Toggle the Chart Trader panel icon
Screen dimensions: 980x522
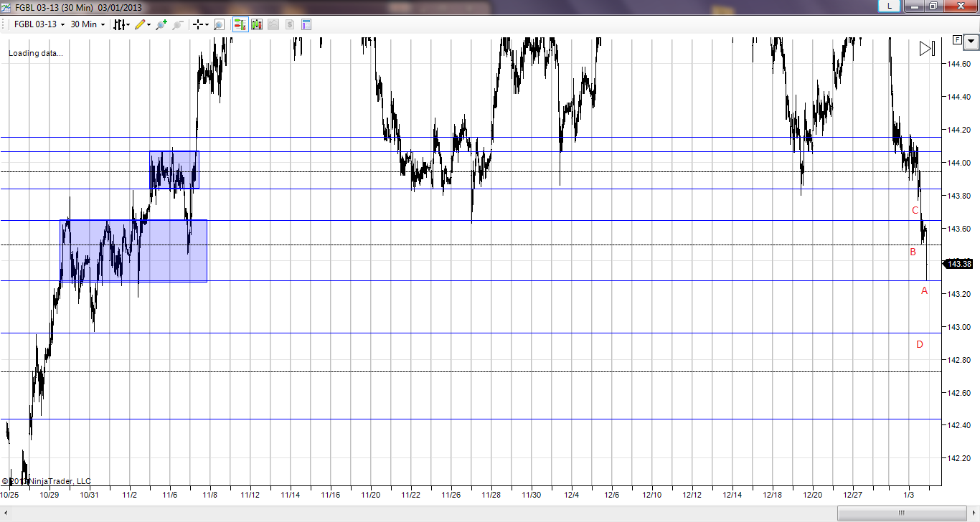pyautogui.click(x=240, y=24)
